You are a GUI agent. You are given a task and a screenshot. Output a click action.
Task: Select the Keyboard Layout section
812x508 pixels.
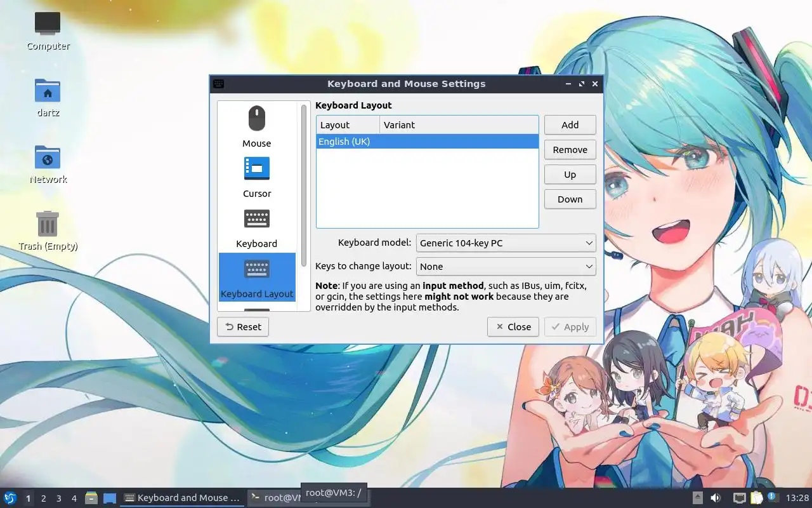[256, 277]
